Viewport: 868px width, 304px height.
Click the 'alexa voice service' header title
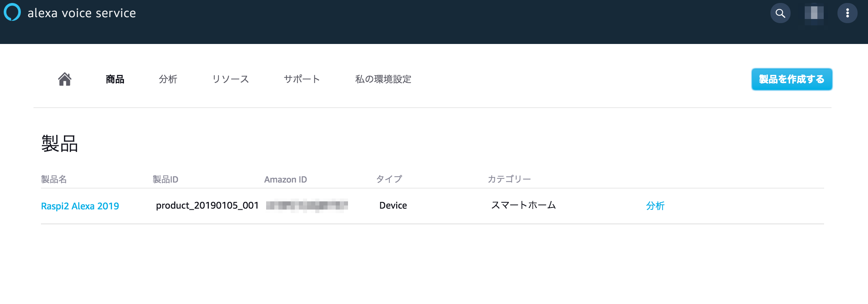click(82, 13)
